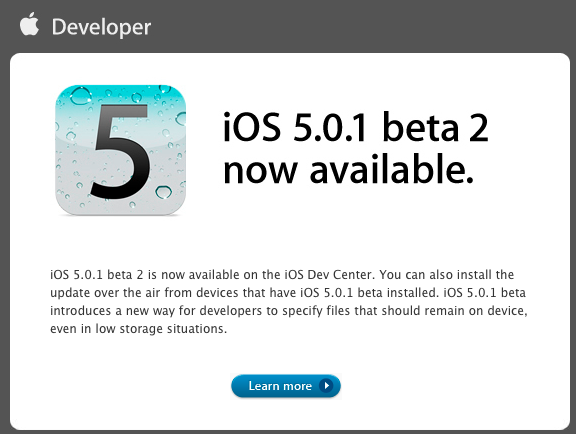The image size is (576, 434).
Task: Click the Learn more button
Action: (x=286, y=386)
